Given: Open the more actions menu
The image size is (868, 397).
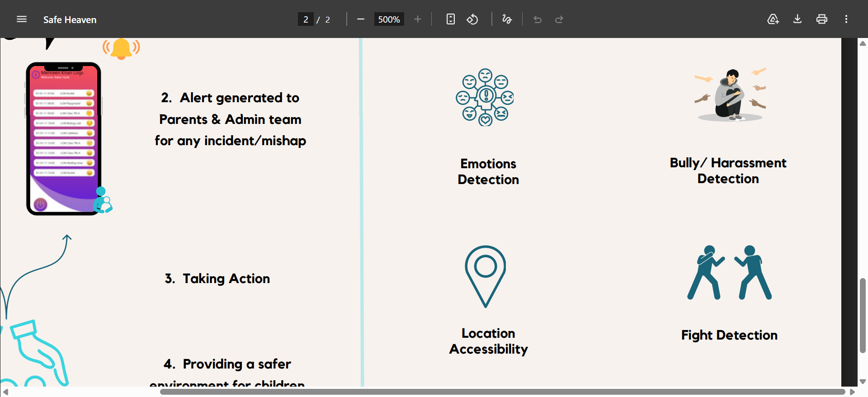Looking at the screenshot, I should pos(846,19).
